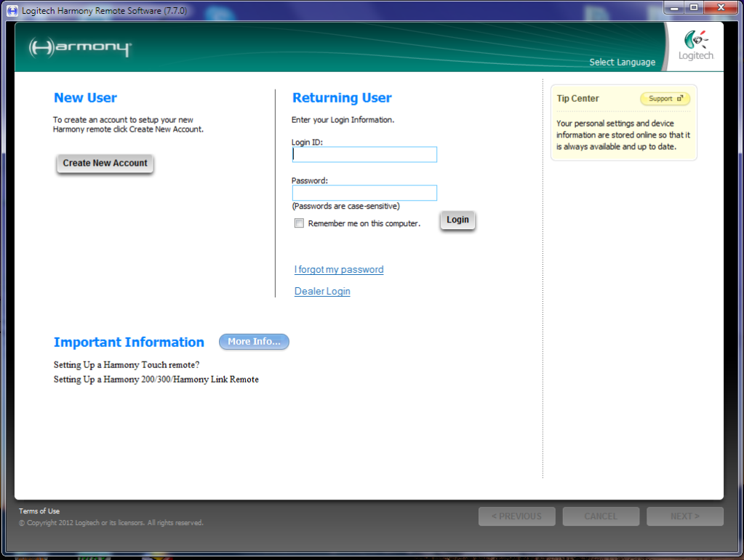The image size is (744, 560).
Task: Open the Terms of Use link
Action: click(39, 511)
